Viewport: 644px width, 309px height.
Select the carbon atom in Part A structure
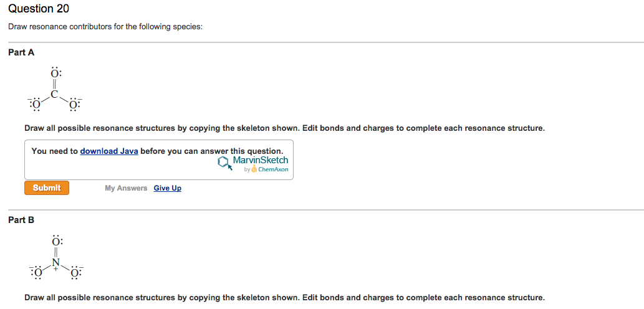55,95
